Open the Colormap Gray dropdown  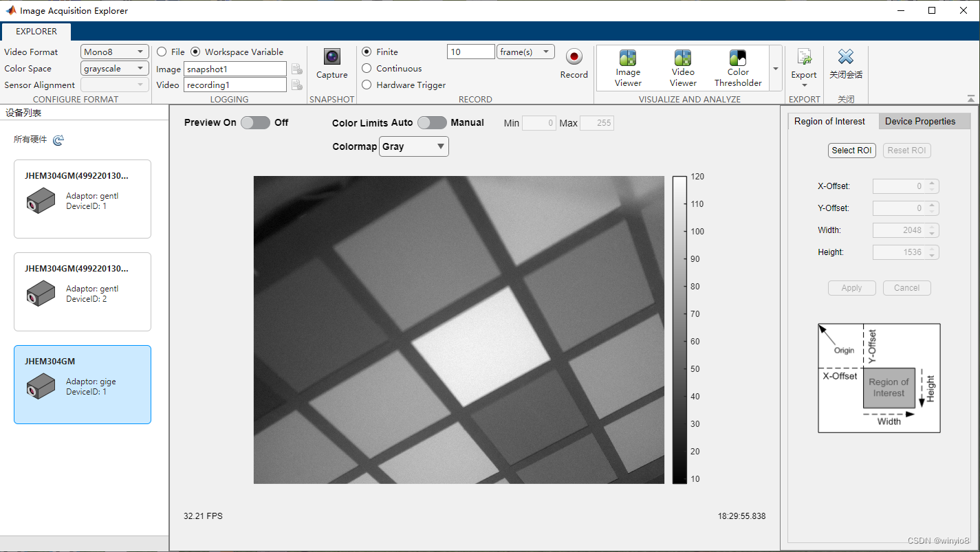point(413,146)
